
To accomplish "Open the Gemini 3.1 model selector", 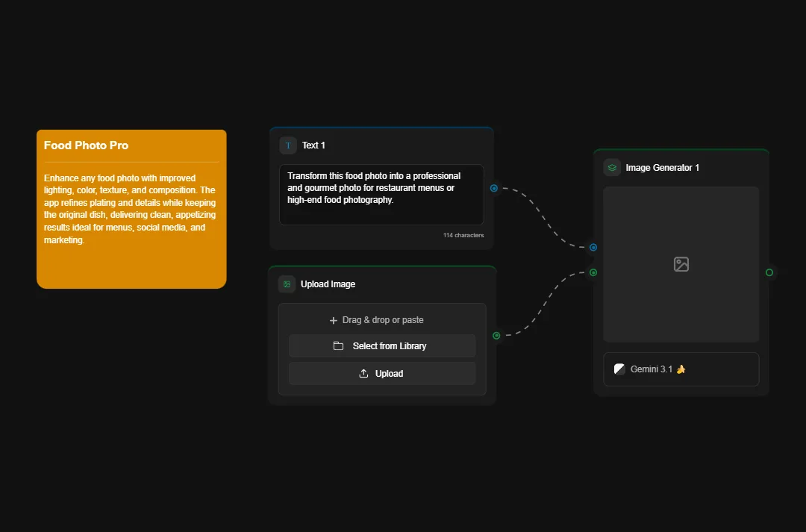I will click(x=681, y=369).
